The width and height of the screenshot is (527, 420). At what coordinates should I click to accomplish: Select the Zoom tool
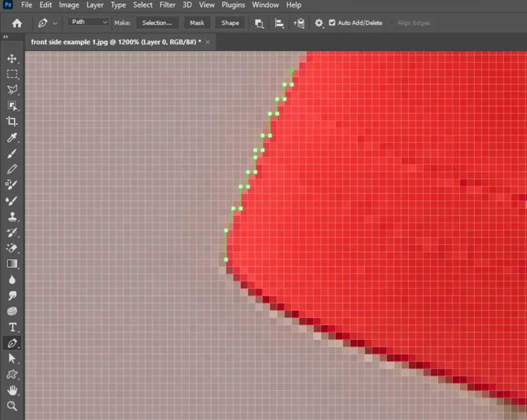coord(12,406)
